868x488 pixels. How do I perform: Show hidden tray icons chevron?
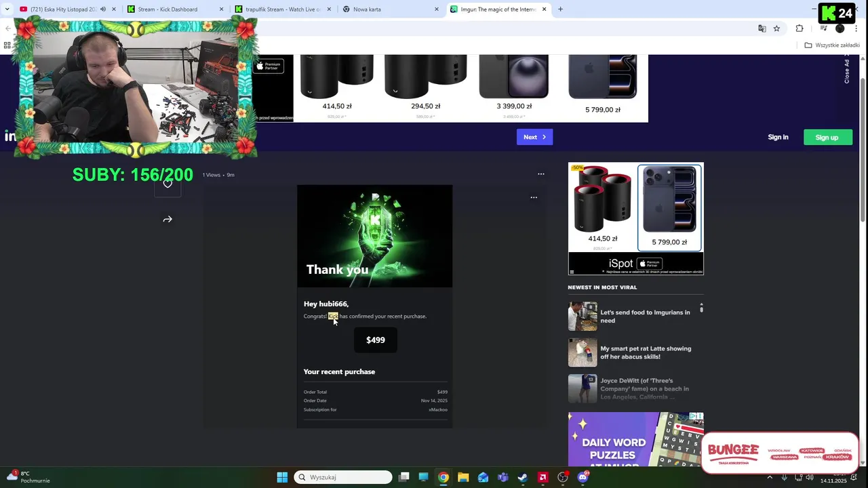tap(770, 477)
